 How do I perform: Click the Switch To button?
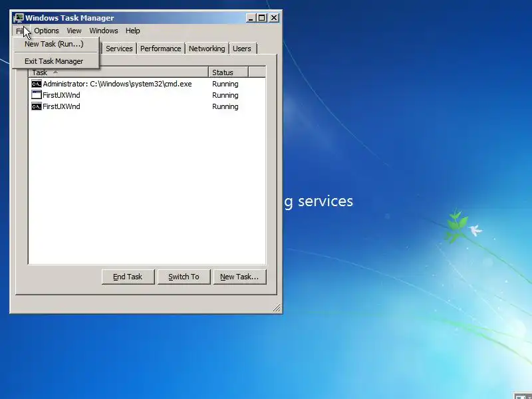click(184, 277)
